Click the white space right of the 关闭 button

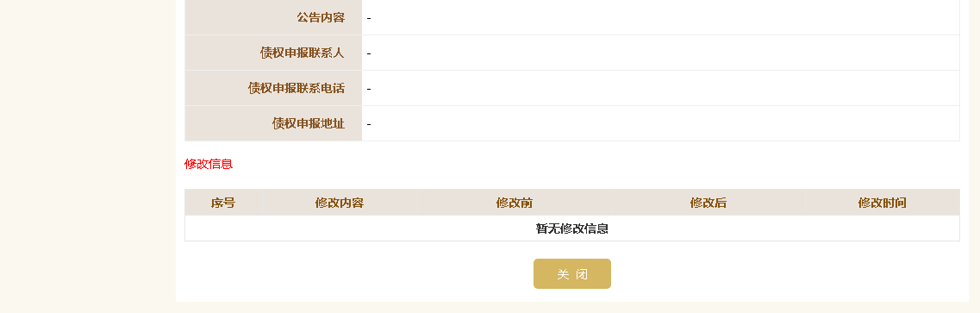[788, 273]
